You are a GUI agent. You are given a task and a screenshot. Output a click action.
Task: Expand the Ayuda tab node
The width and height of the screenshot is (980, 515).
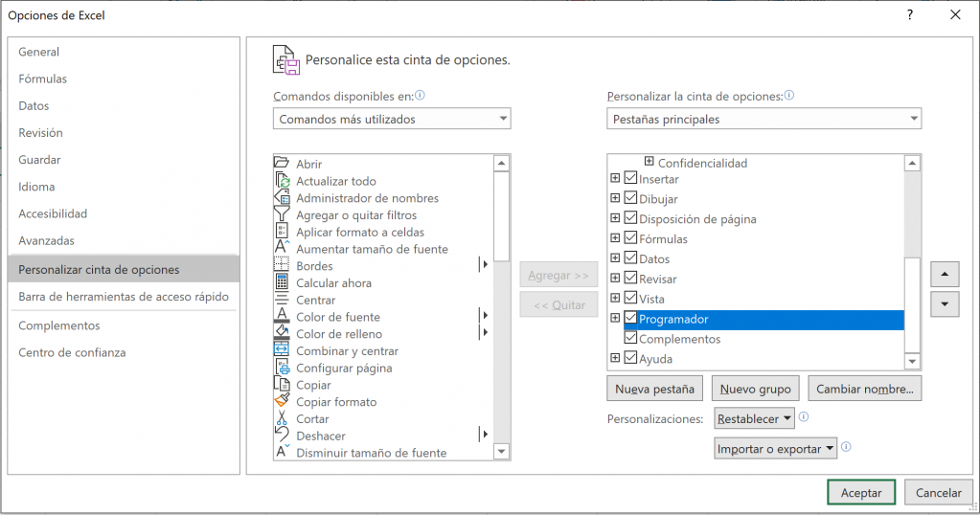pyautogui.click(x=615, y=358)
